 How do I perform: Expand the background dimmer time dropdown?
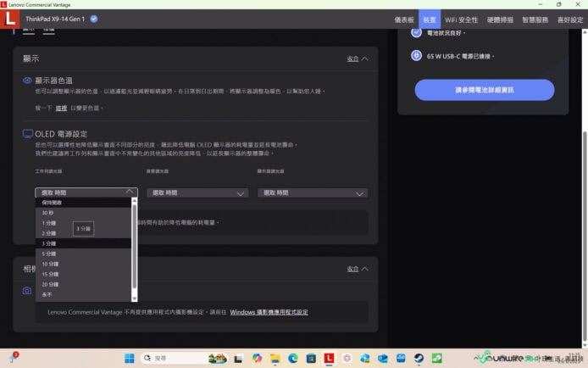pyautogui.click(x=197, y=192)
